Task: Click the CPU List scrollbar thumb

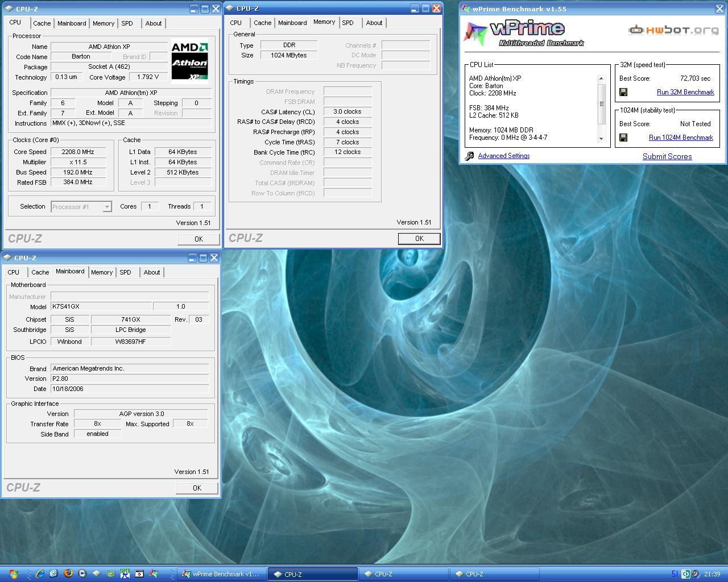Action: (601, 104)
